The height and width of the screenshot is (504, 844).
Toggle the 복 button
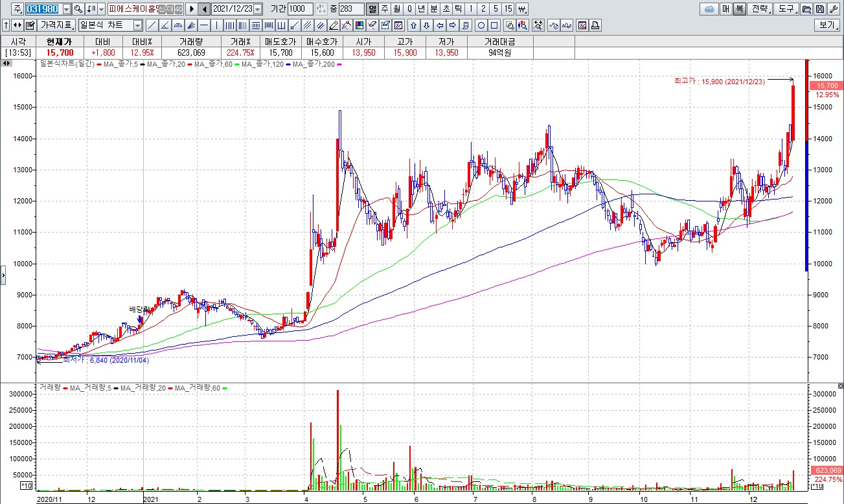[740, 9]
